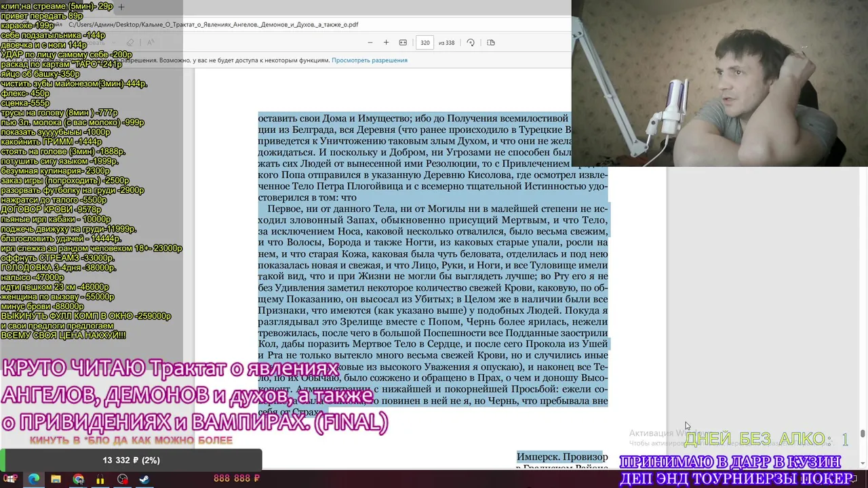Screen dimensions: 868x488
Task: Zoom in the PDF with plus button
Action: [386, 43]
